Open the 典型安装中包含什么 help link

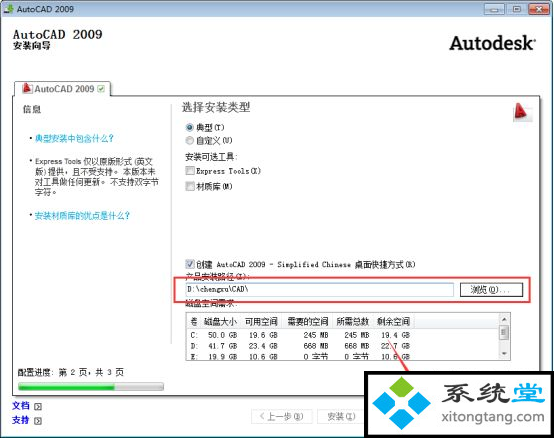(74, 138)
